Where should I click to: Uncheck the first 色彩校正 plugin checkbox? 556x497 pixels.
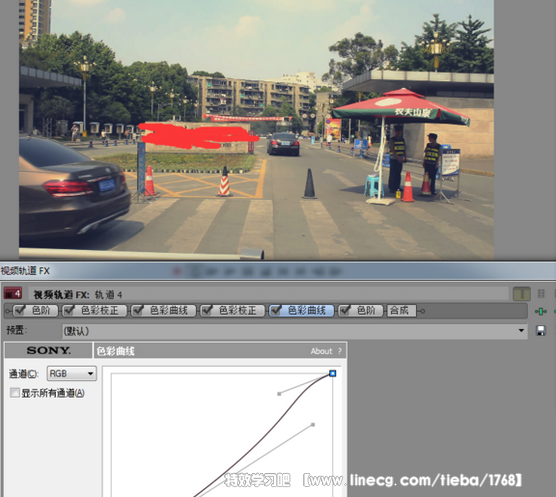pyautogui.click(x=69, y=311)
